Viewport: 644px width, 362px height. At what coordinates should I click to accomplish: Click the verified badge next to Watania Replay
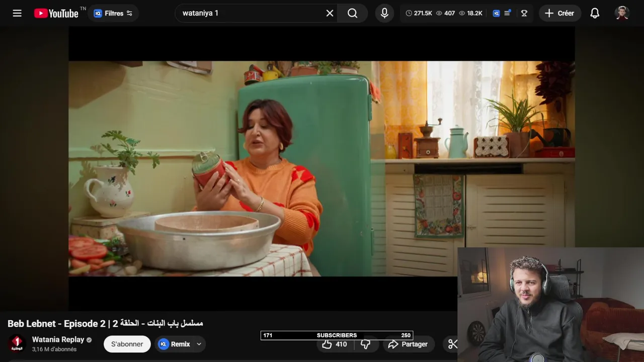pos(89,340)
